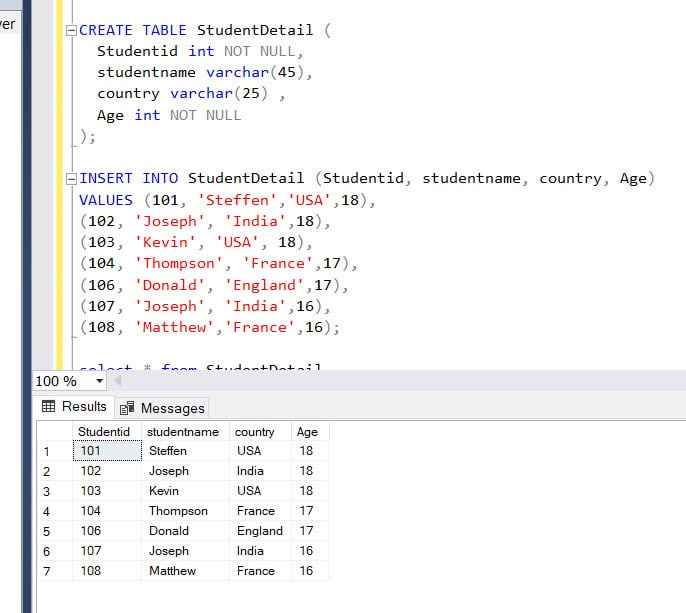Screen dimensions: 686x613
Task: Click Joseph in result row 2
Action: 186,471
